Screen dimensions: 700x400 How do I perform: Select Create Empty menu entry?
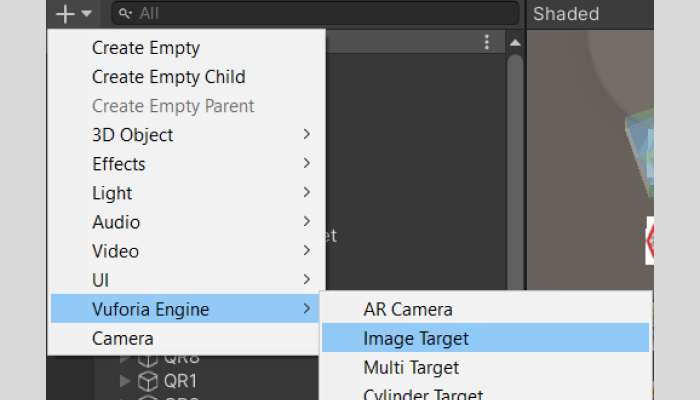(146, 48)
